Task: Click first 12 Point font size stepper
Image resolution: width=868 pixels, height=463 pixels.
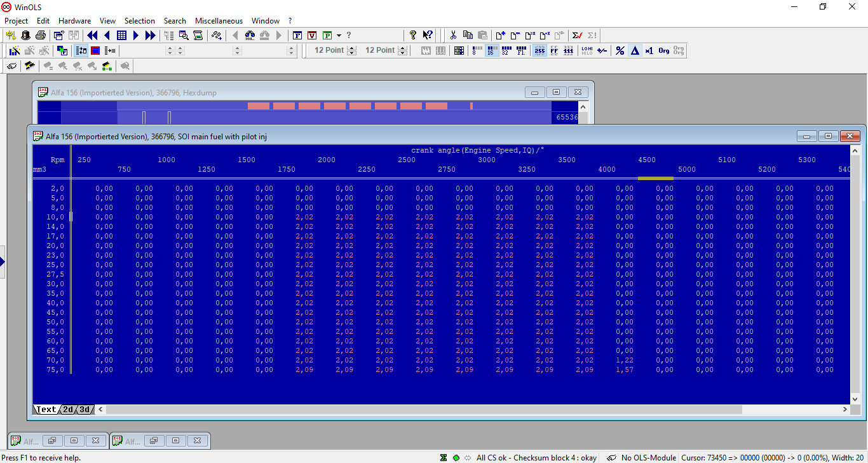Action: click(x=352, y=51)
